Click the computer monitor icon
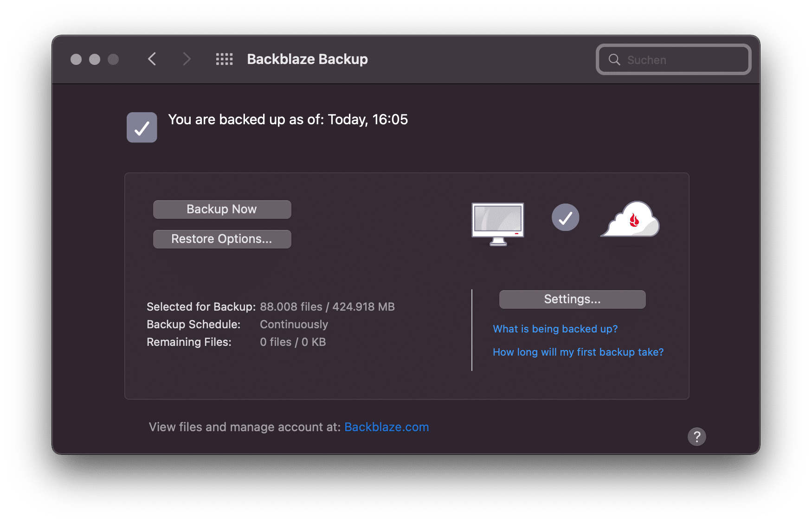The width and height of the screenshot is (812, 523). [x=498, y=223]
